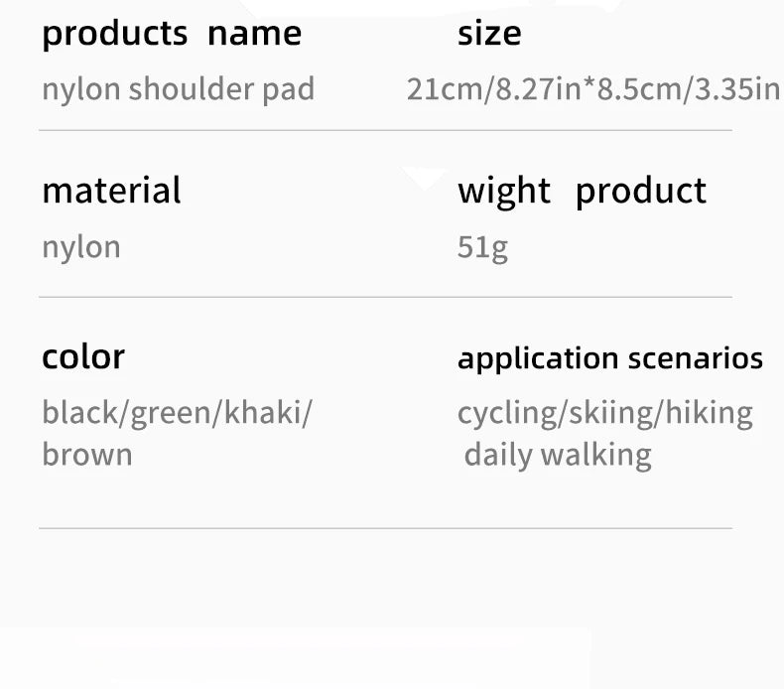Click the divider line below "nylon shoulder pad"

pos(385,130)
